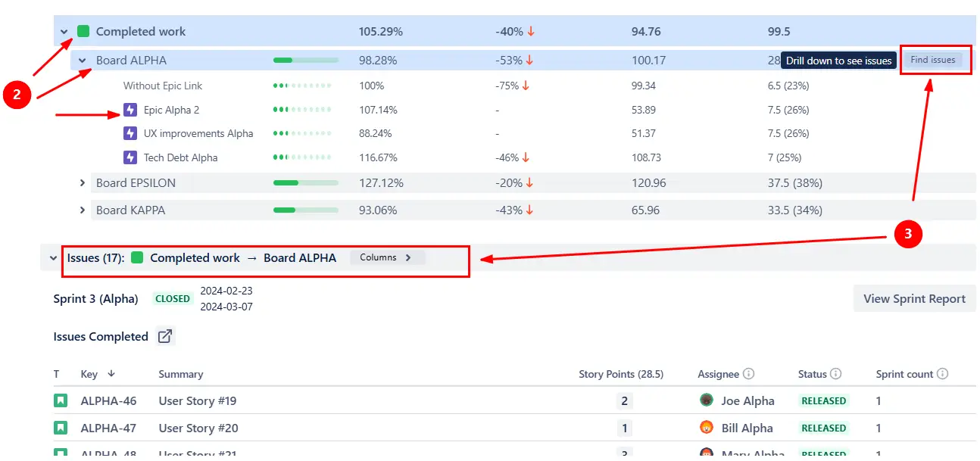Click the RELEASED status of ALPHA-46
Screen dimensions: 980x461
point(824,400)
